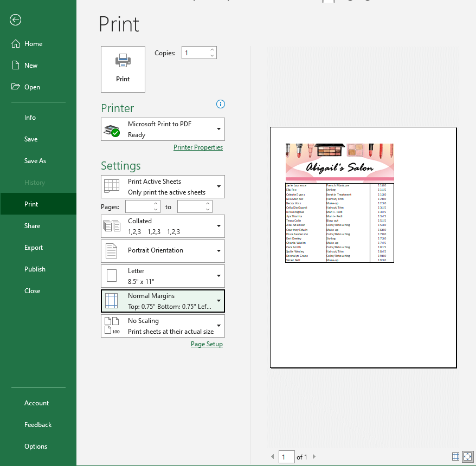Screen dimensions: 476x466
Task: Open the Options menu entry
Action: point(35,446)
